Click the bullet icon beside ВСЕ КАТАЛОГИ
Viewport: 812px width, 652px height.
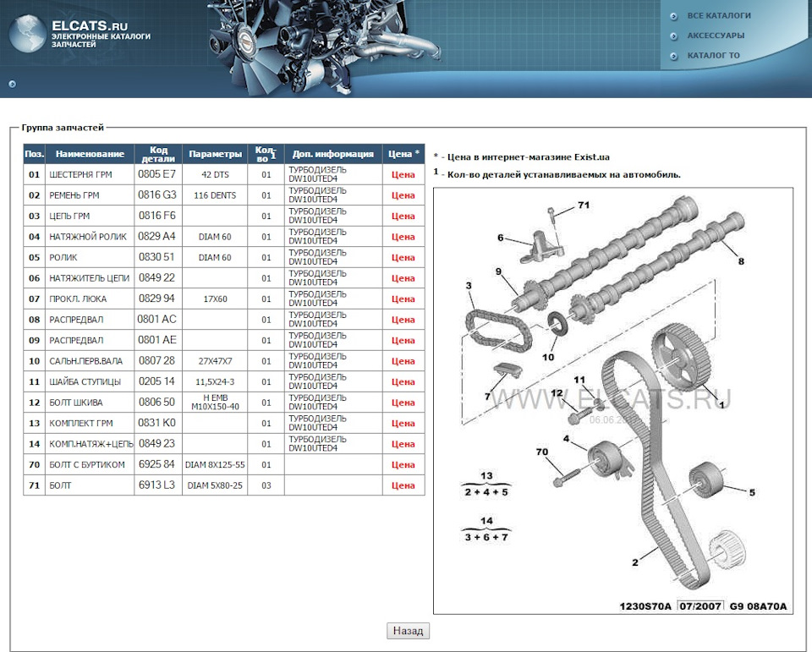[x=674, y=16]
